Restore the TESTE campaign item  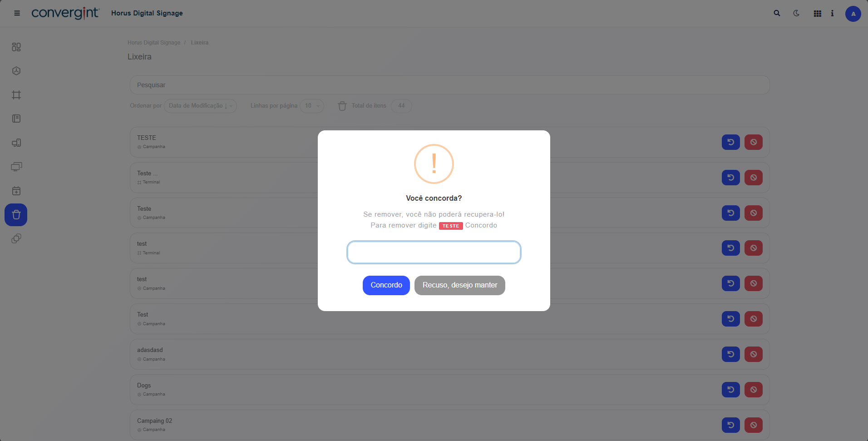pos(731,142)
